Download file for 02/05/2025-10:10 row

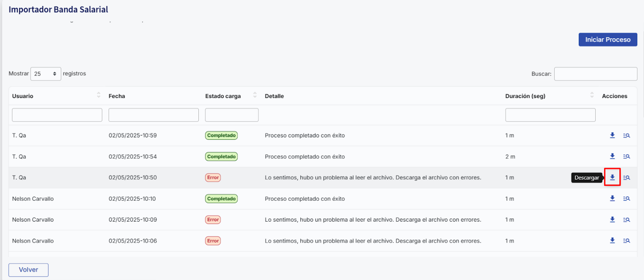click(x=612, y=199)
